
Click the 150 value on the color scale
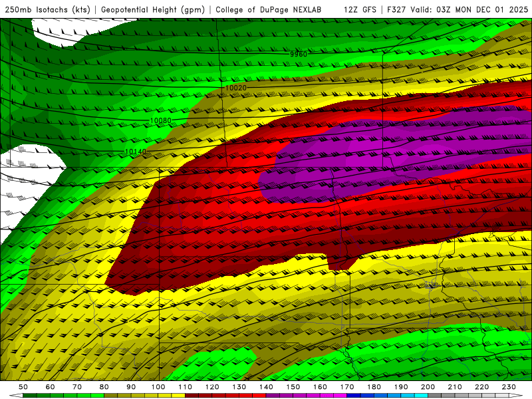pos(293,387)
